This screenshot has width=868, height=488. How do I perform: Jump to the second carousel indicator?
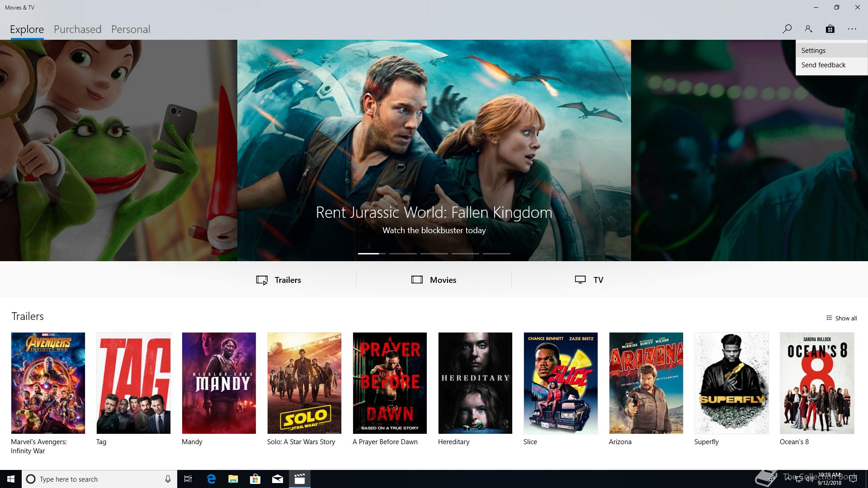coord(403,253)
